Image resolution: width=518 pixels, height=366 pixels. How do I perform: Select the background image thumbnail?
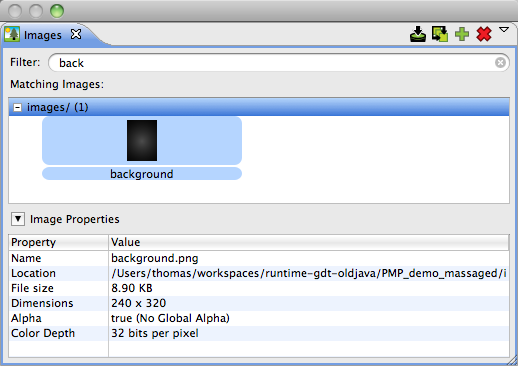click(x=142, y=141)
